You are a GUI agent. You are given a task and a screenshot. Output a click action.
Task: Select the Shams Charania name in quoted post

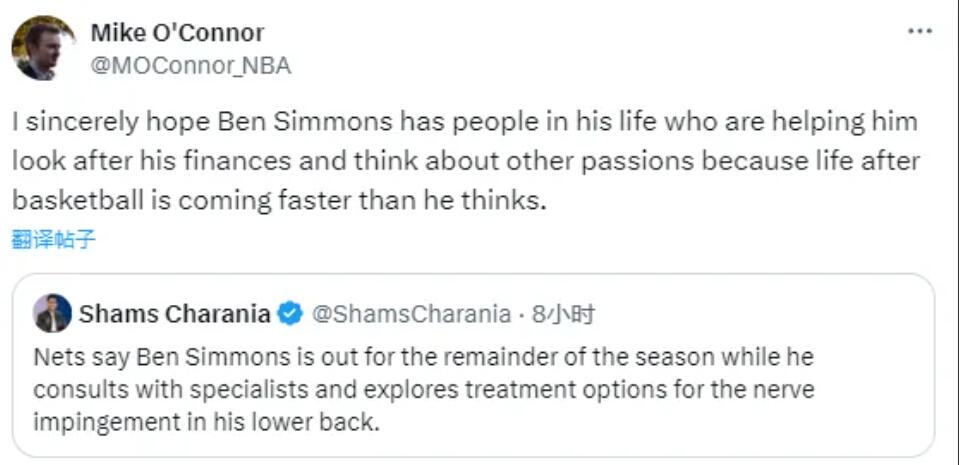pos(173,314)
